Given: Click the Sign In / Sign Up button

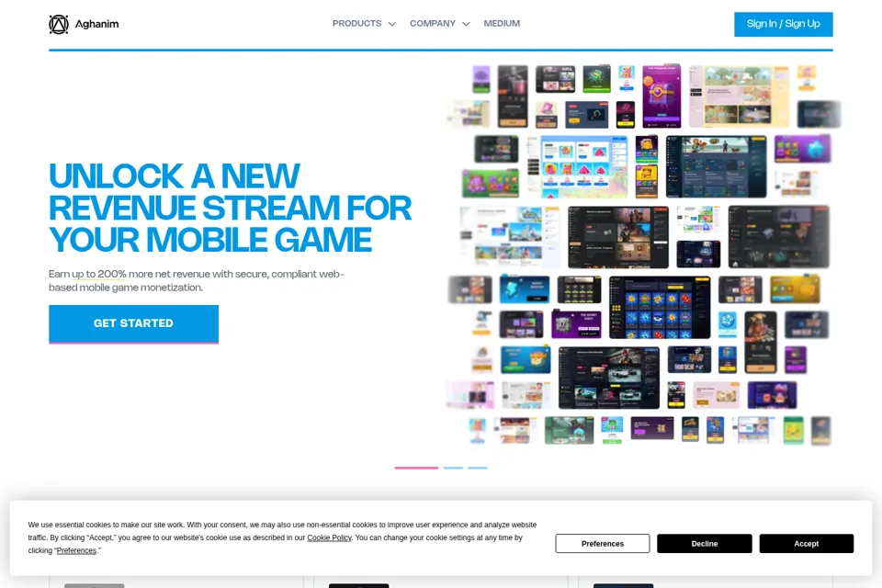Looking at the screenshot, I should point(783,24).
